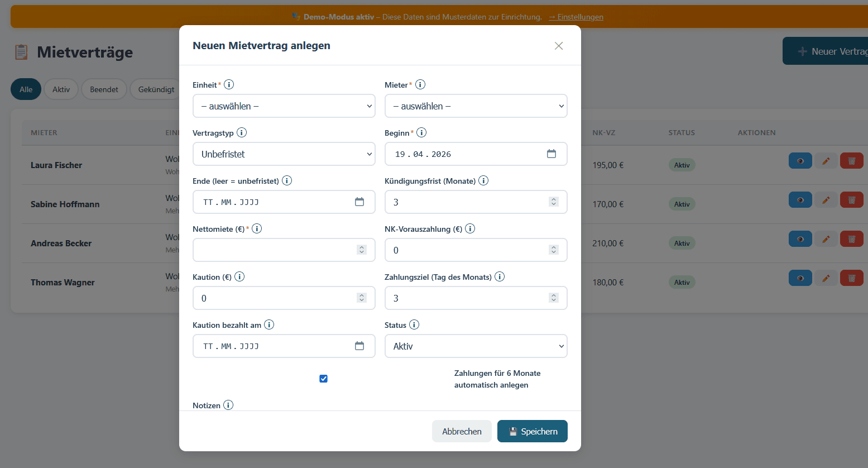
Task: Click info icon next to Kündigungsfrist label
Action: point(483,181)
